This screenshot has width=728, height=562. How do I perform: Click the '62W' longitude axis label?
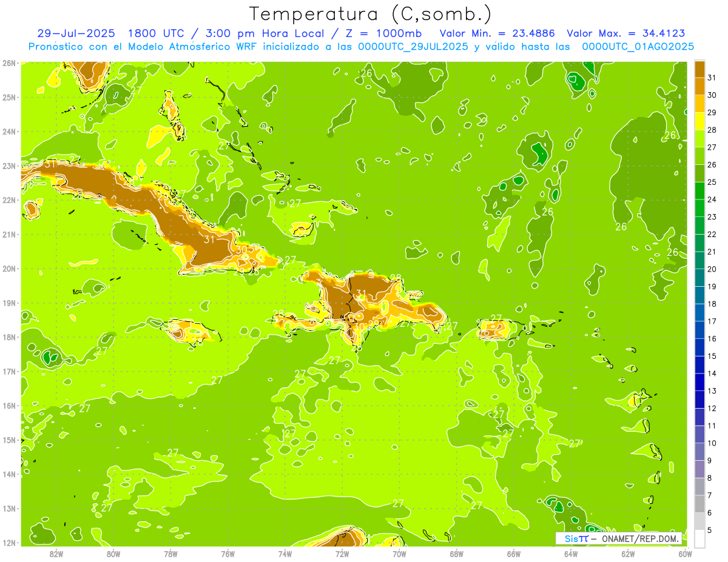click(x=628, y=553)
